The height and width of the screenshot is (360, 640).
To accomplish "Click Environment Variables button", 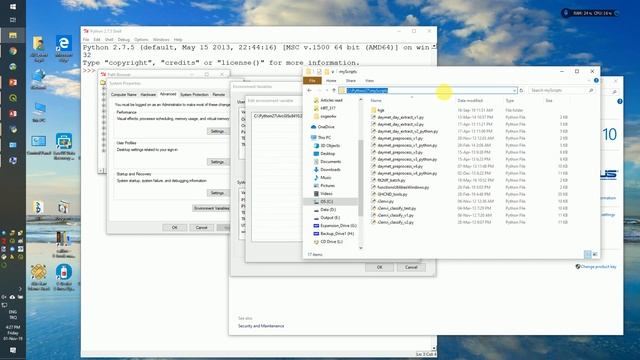I will click(x=211, y=208).
